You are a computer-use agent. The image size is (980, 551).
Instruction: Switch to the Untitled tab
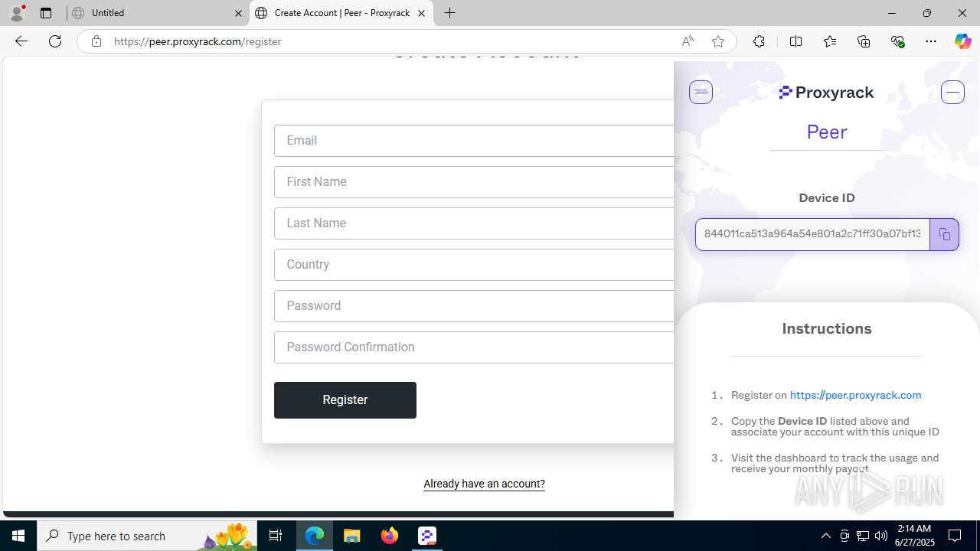[157, 13]
